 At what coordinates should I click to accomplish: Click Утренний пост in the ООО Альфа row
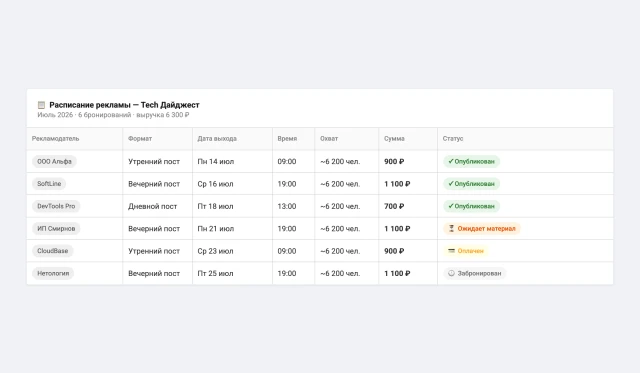coord(154,162)
